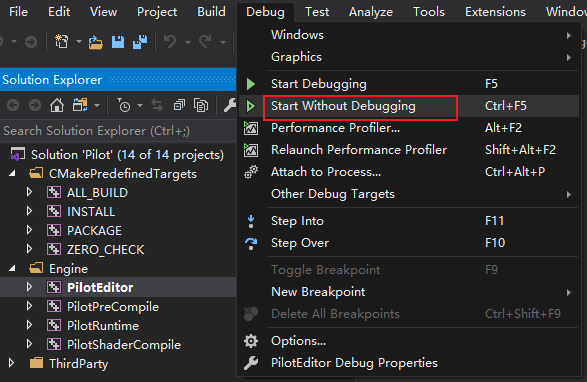Choose Relaunch Performance Profiler

(x=408, y=150)
